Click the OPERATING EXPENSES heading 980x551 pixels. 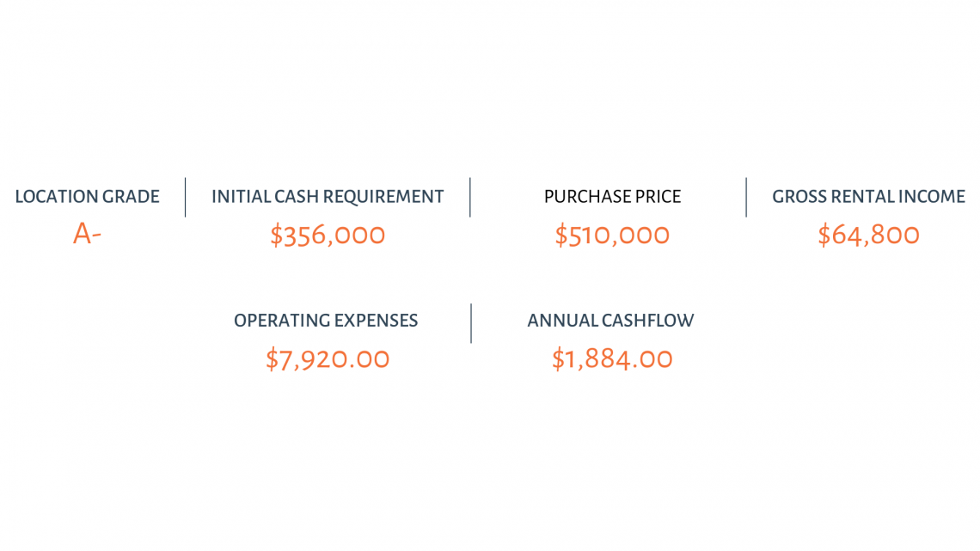(326, 321)
